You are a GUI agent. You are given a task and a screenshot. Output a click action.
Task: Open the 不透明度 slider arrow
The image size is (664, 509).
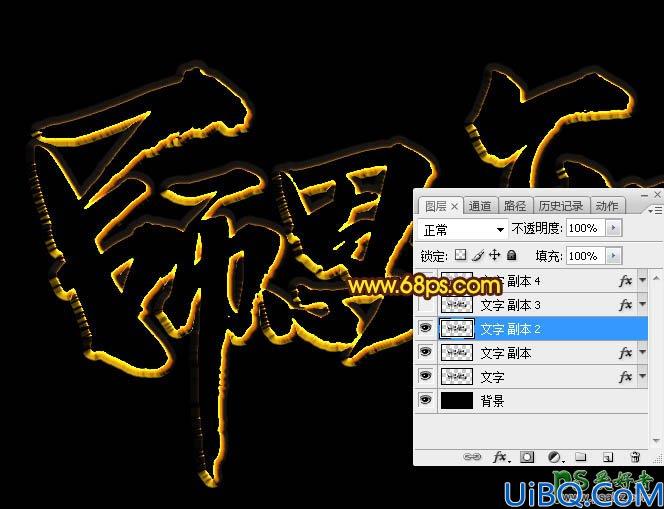[x=613, y=228]
